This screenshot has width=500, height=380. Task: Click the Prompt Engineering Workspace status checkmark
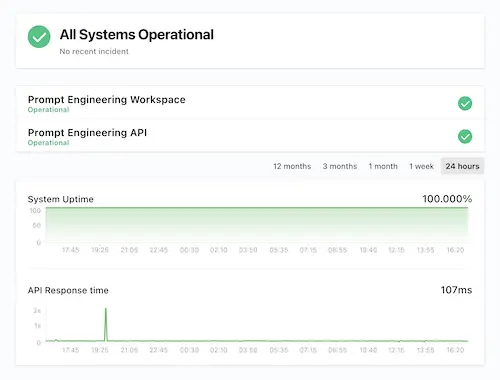465,103
